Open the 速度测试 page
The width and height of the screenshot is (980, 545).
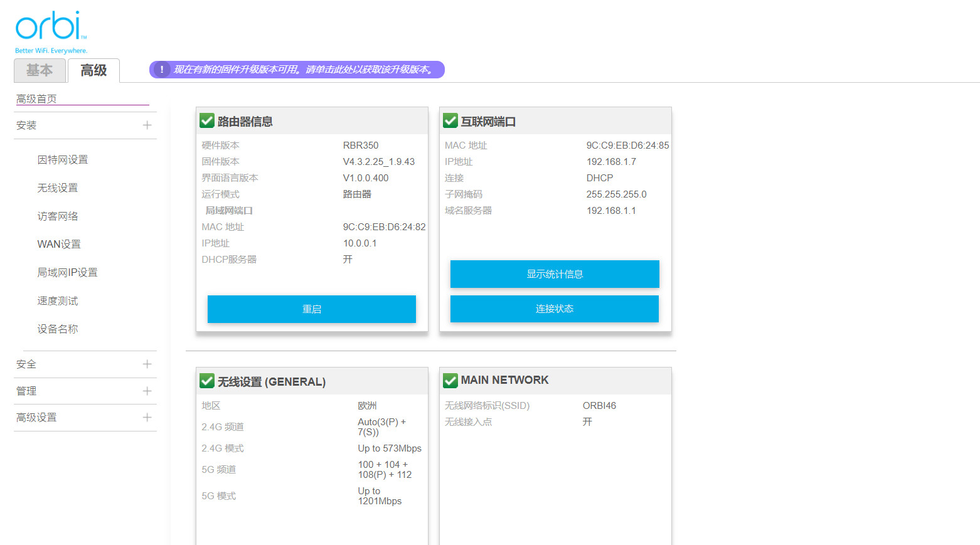(x=57, y=300)
